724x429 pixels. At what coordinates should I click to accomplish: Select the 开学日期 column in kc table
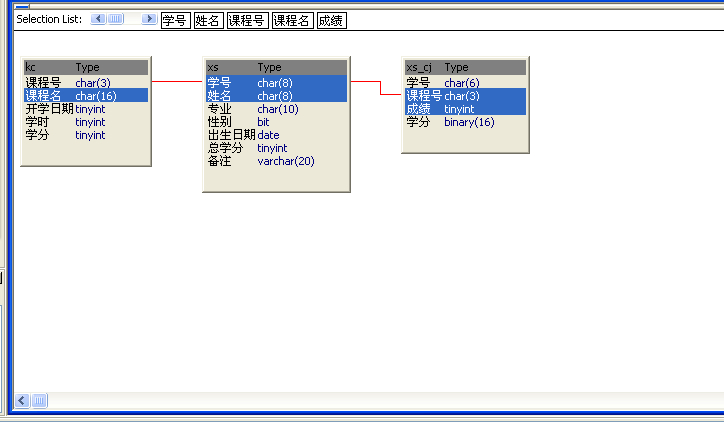pyautogui.click(x=86, y=109)
